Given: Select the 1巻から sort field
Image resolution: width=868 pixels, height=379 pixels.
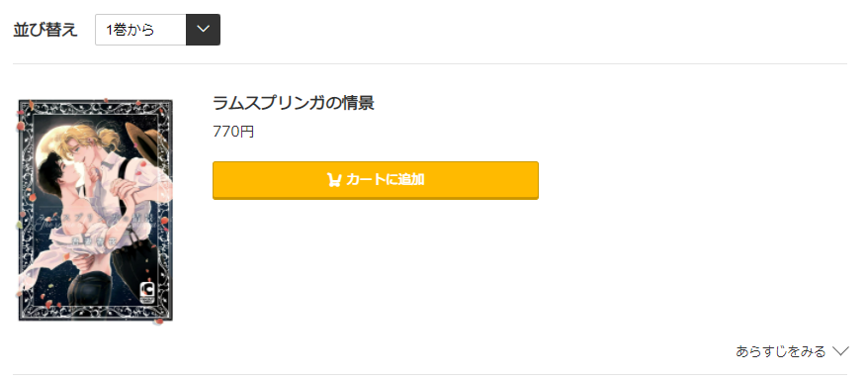Looking at the screenshot, I should click(x=140, y=30).
